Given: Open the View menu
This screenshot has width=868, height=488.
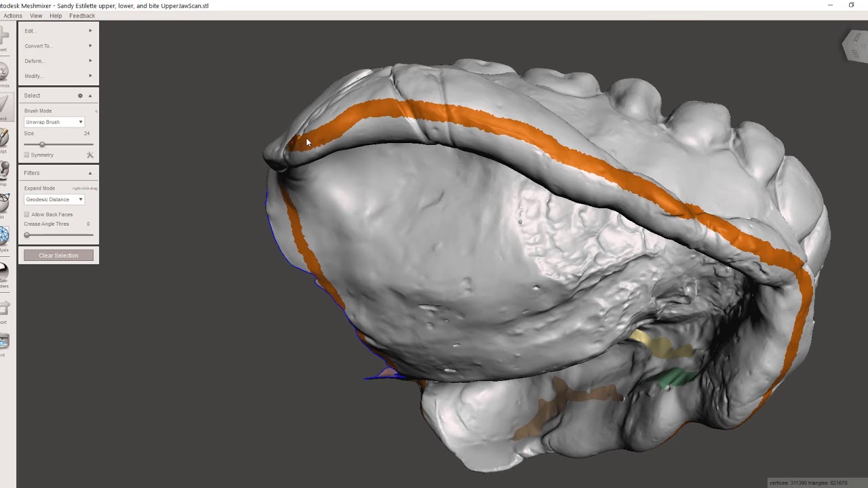Looking at the screenshot, I should pos(36,16).
